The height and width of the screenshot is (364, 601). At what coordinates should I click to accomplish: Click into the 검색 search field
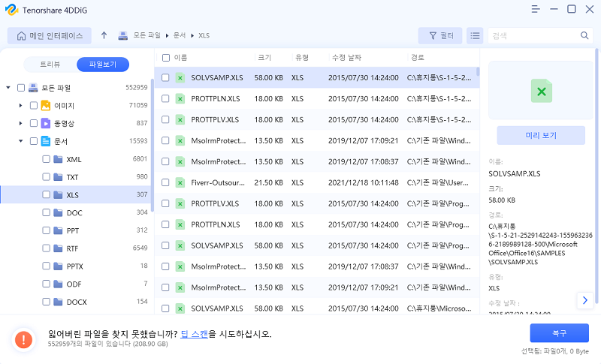tap(532, 35)
